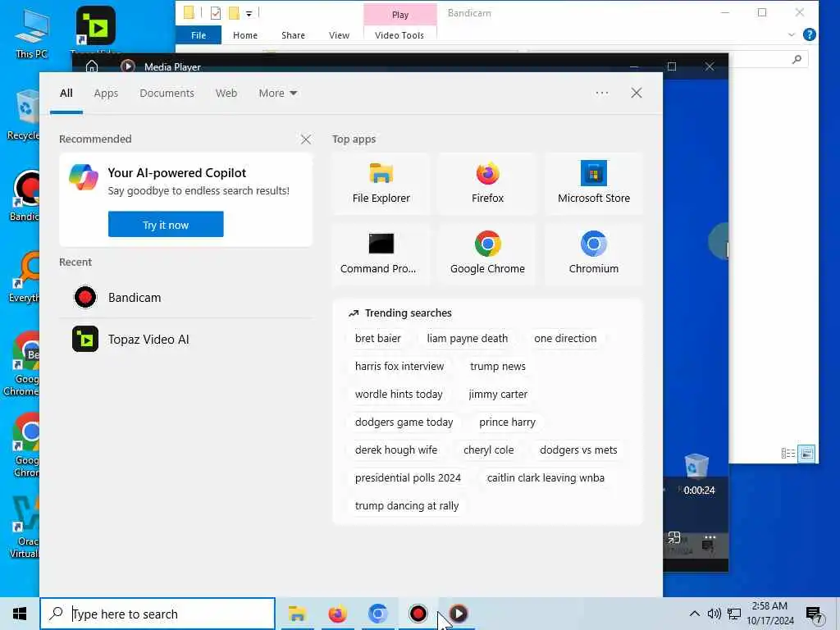Screen dimensions: 840x630
Task: Search trending 'presidential polls 2024'
Action: (408, 478)
